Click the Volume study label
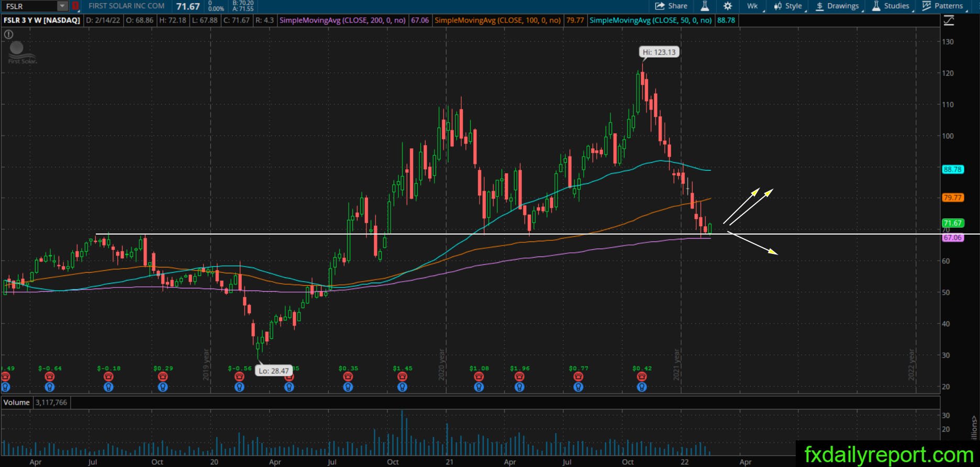 pyautogui.click(x=17, y=403)
